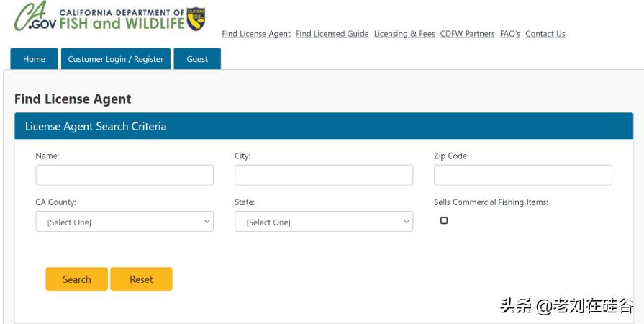644x324 pixels.
Task: Expand the State dropdown
Action: (x=324, y=222)
